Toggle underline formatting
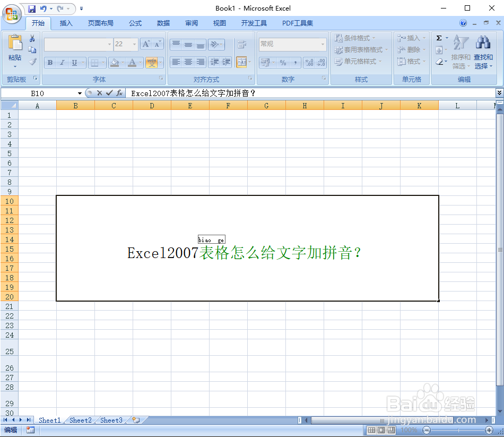504x437 pixels. coord(75,63)
